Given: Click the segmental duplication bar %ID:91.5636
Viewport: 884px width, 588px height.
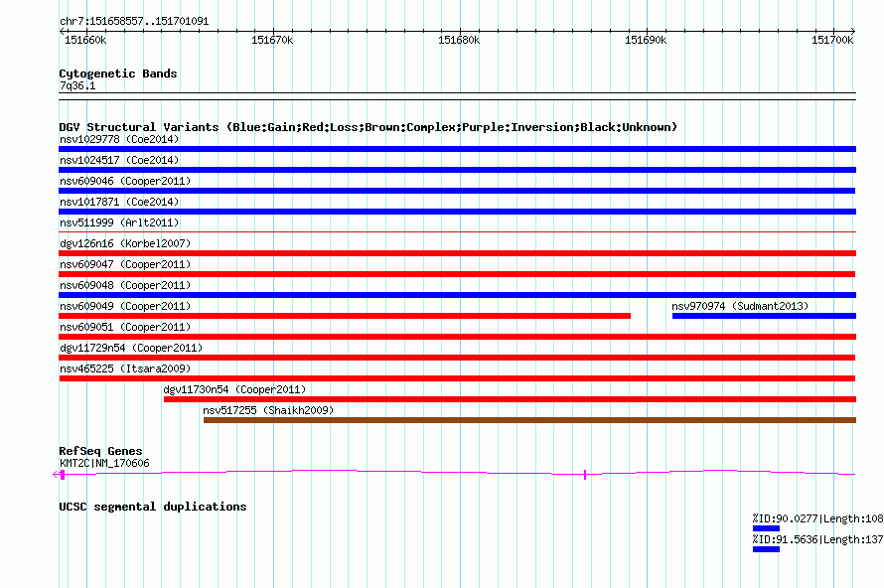Looking at the screenshot, I should [x=766, y=549].
